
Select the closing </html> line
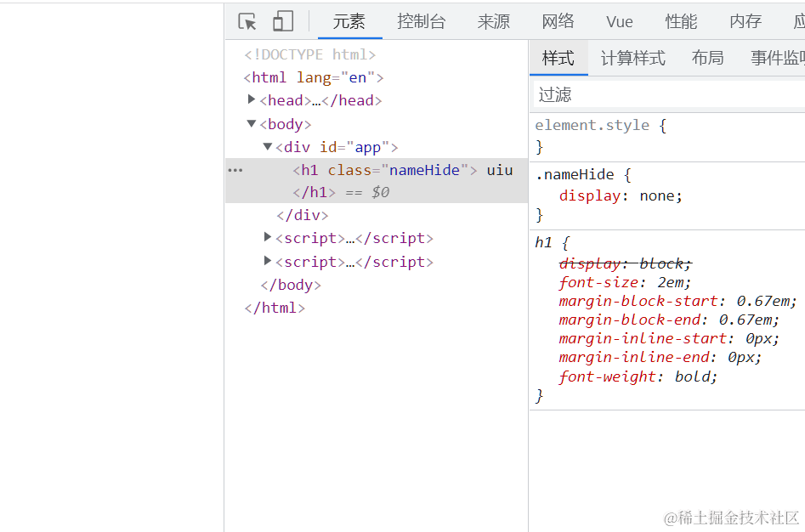coord(275,308)
